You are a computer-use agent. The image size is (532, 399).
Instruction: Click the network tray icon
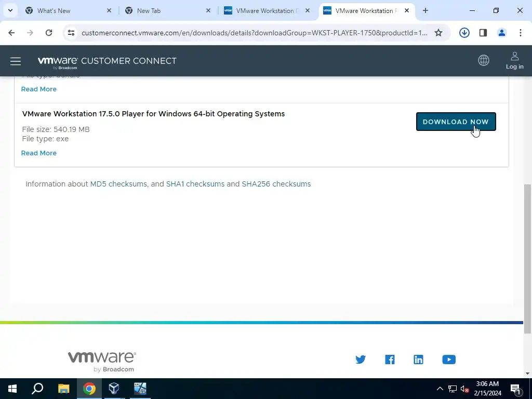pyautogui.click(x=453, y=389)
